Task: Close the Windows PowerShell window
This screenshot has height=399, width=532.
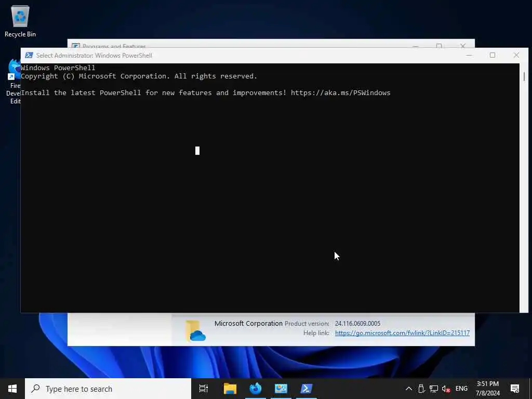Action: point(516,55)
